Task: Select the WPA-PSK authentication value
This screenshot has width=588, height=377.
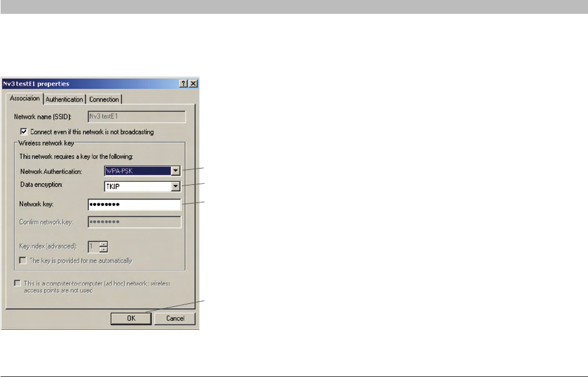Action: (x=138, y=171)
